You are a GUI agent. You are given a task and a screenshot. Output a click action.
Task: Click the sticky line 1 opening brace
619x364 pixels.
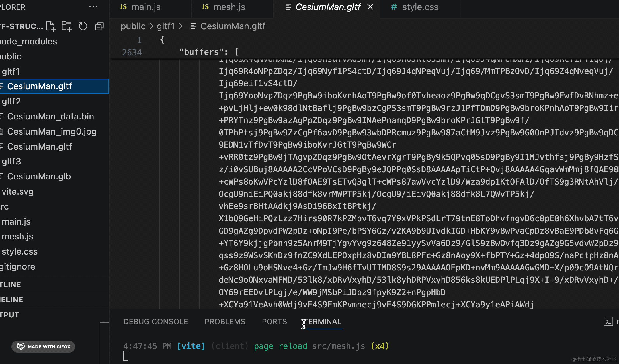coord(162,40)
